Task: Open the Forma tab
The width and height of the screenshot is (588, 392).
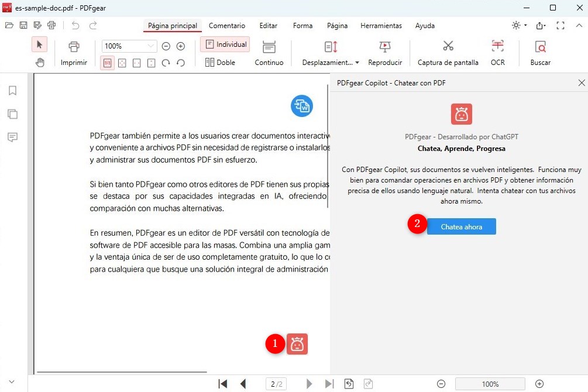Action: pyautogui.click(x=302, y=26)
